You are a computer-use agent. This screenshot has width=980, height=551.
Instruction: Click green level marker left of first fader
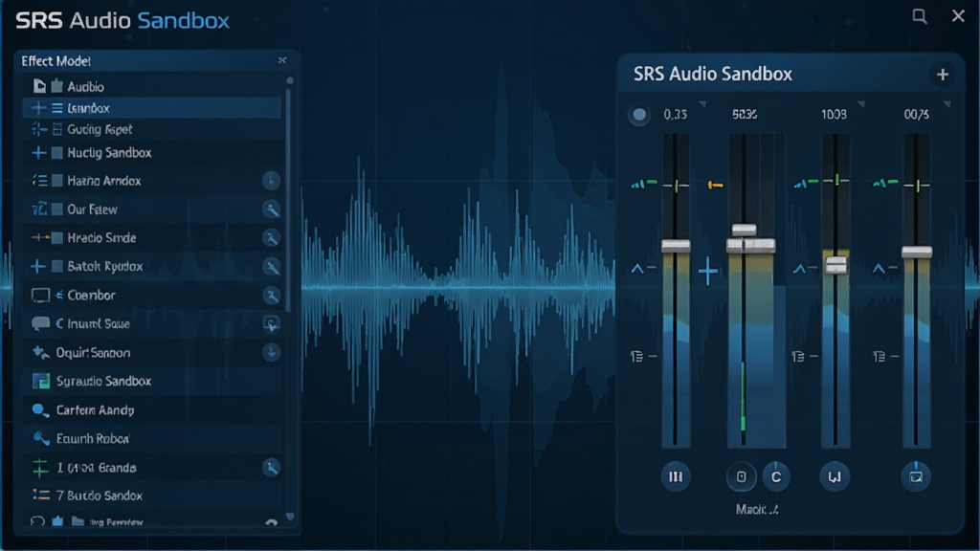pos(644,184)
